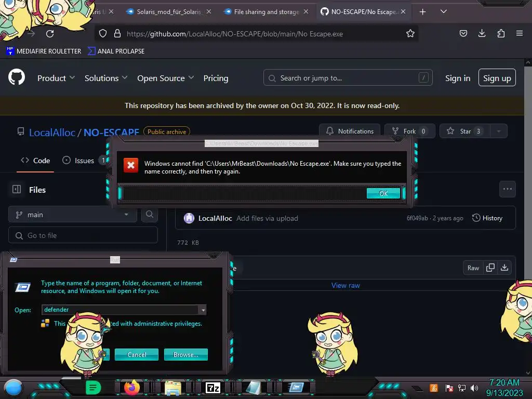Expand the Run dialog Open dropdown arrow
532x399 pixels.
[203, 310]
